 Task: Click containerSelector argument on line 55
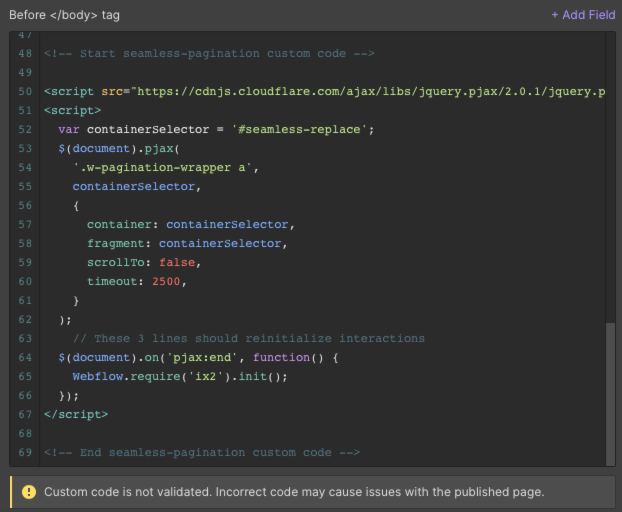click(x=134, y=186)
